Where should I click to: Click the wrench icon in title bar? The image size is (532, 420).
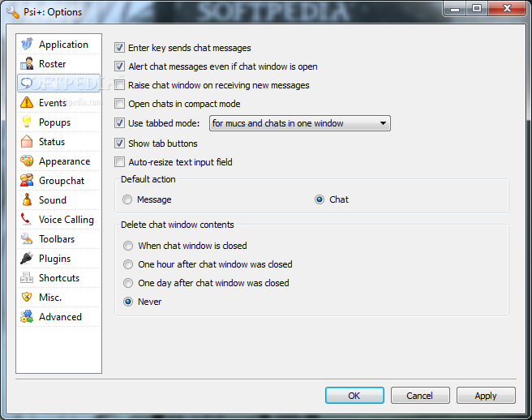click(13, 12)
